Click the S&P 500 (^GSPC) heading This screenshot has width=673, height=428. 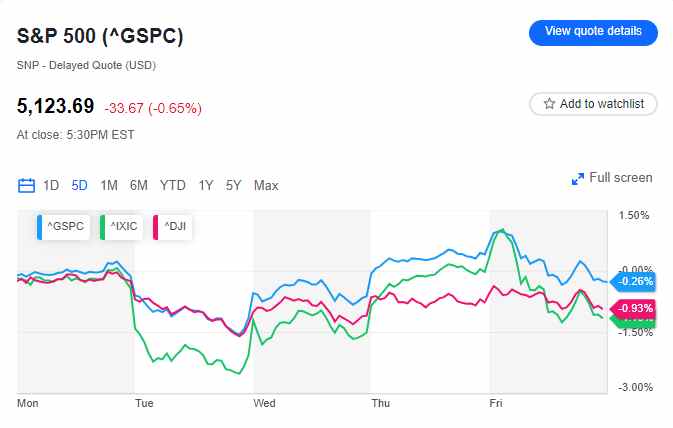pos(100,36)
